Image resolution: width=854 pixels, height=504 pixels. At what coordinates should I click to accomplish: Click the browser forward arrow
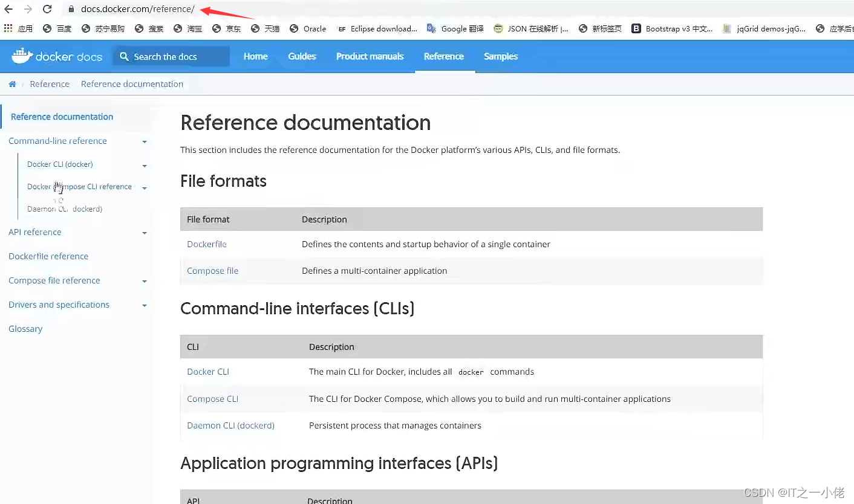tap(28, 9)
